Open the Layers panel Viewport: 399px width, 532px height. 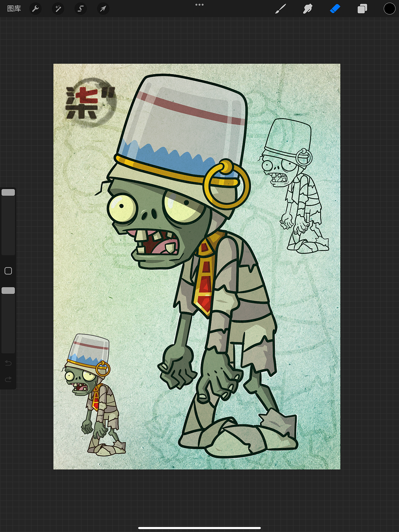[x=362, y=9]
